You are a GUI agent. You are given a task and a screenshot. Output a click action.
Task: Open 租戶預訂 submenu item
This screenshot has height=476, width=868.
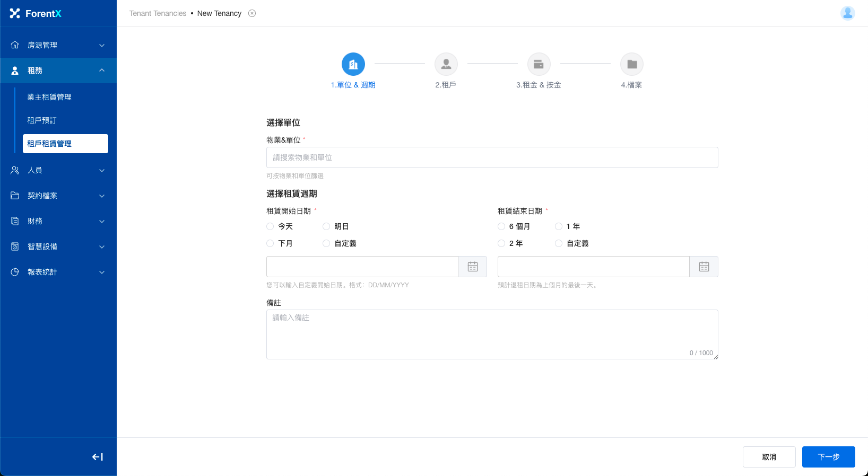[x=42, y=120]
